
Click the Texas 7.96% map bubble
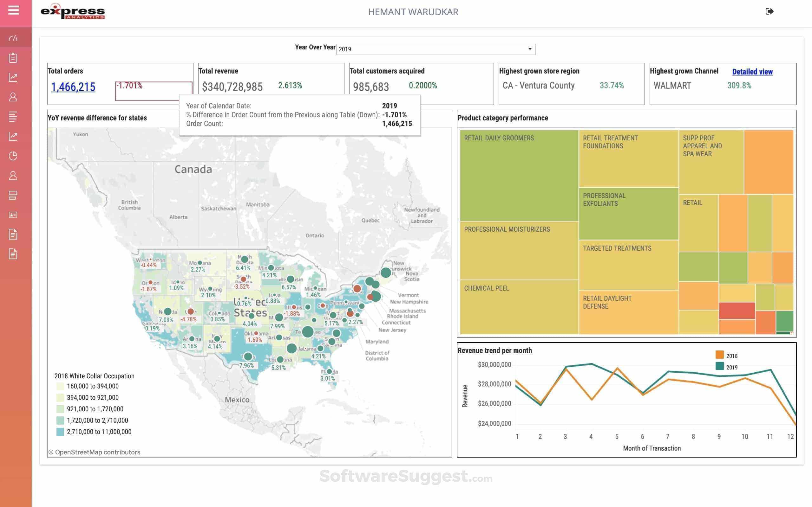tap(248, 356)
